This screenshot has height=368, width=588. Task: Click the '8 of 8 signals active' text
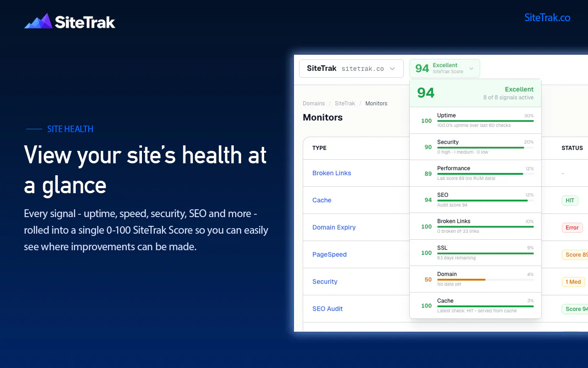[509, 98]
